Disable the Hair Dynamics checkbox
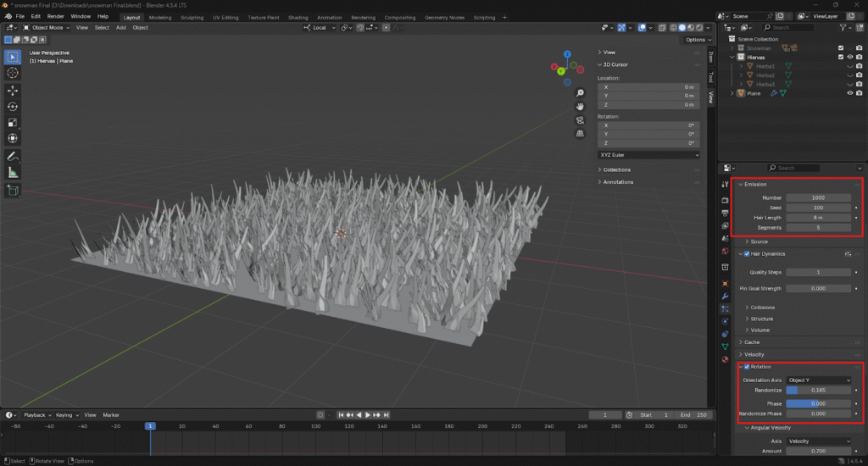 click(746, 253)
